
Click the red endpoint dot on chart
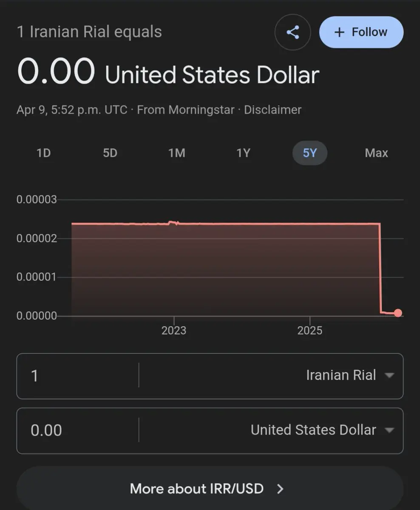(x=398, y=313)
